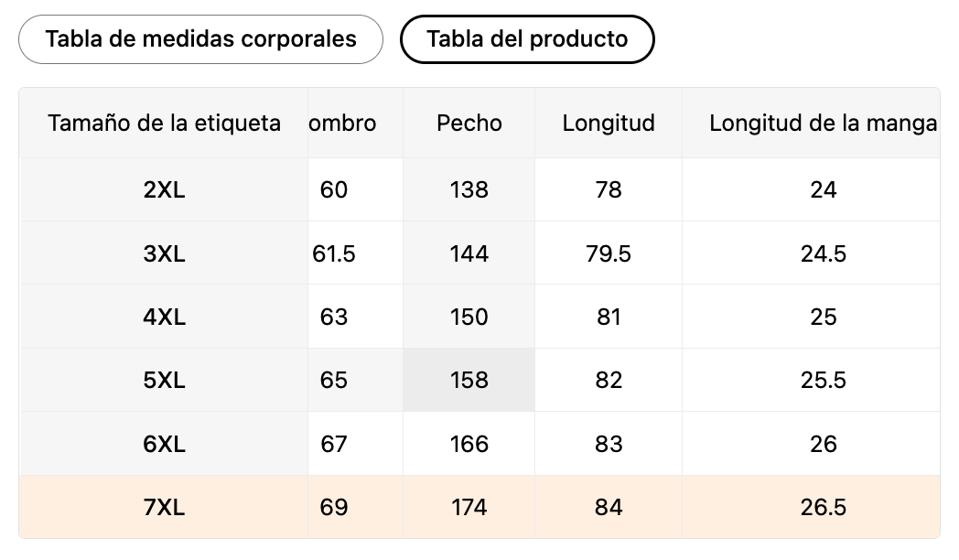The height and width of the screenshot is (560, 959).
Task: Click the Tamaño de la etiqueta header
Action: (x=165, y=124)
